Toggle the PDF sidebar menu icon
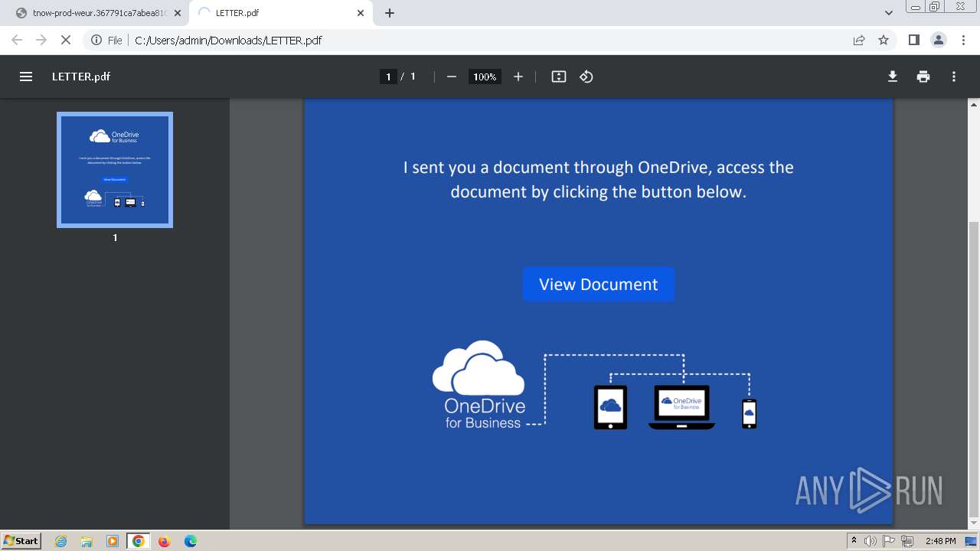The image size is (980, 551). point(26,77)
